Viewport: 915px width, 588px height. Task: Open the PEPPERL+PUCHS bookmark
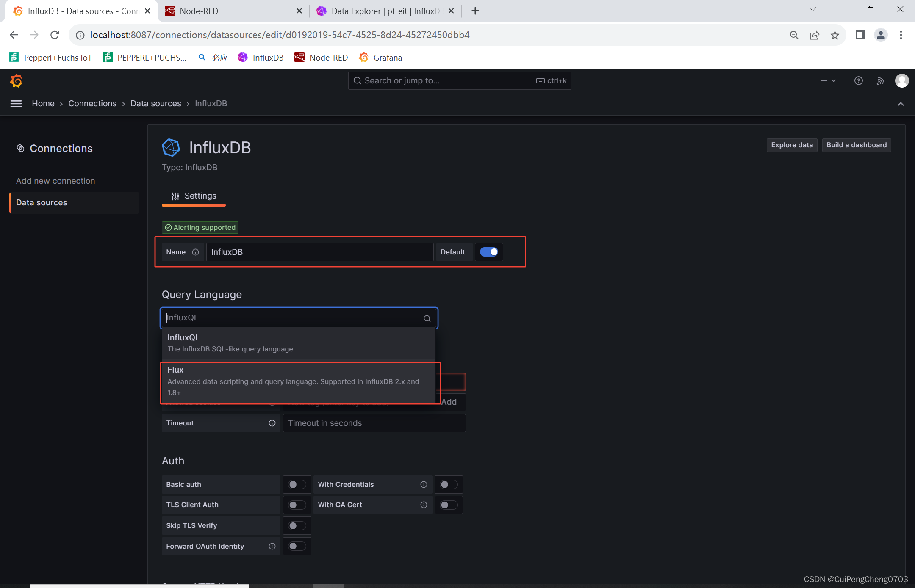click(144, 58)
